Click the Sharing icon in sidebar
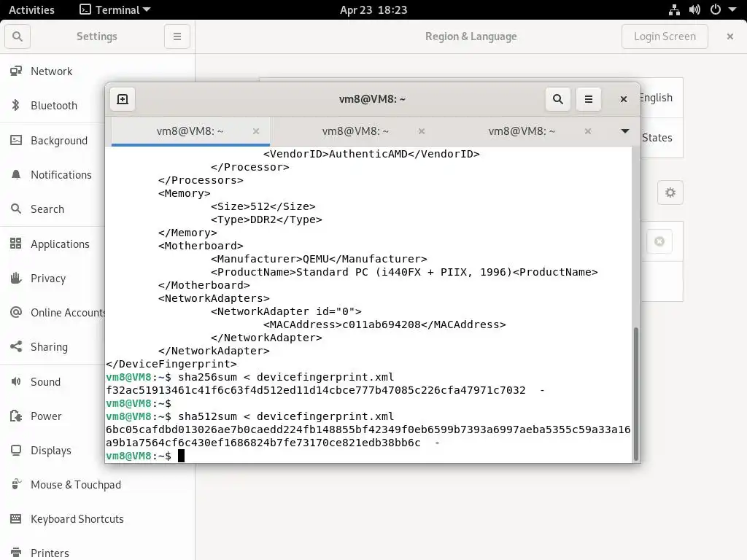The width and height of the screenshot is (747, 560). click(x=16, y=346)
